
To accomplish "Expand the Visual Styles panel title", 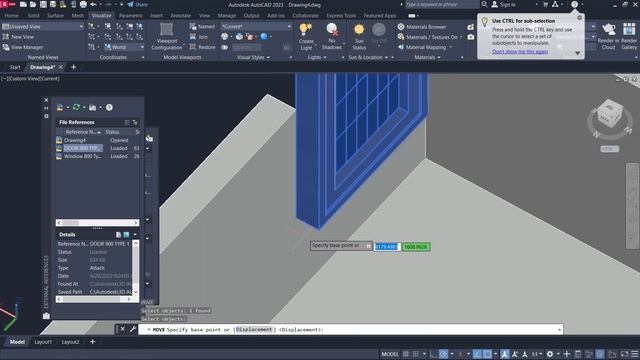I will coord(253,57).
